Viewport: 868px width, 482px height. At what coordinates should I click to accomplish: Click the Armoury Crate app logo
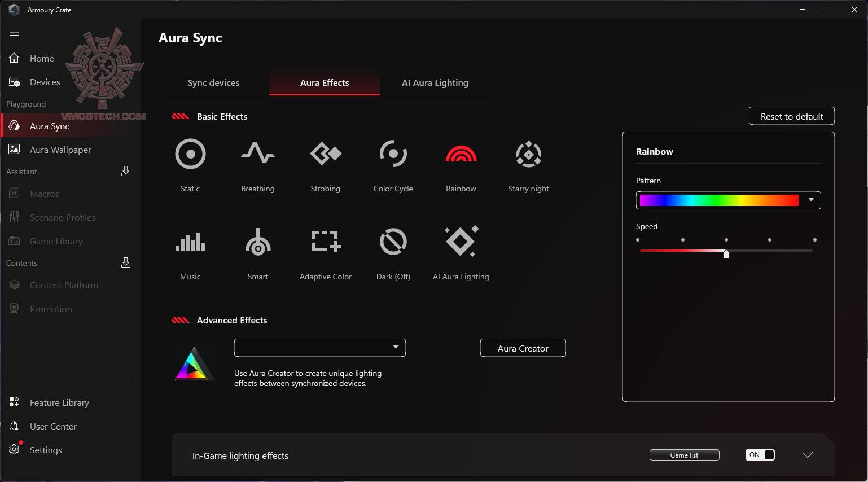pos(14,10)
